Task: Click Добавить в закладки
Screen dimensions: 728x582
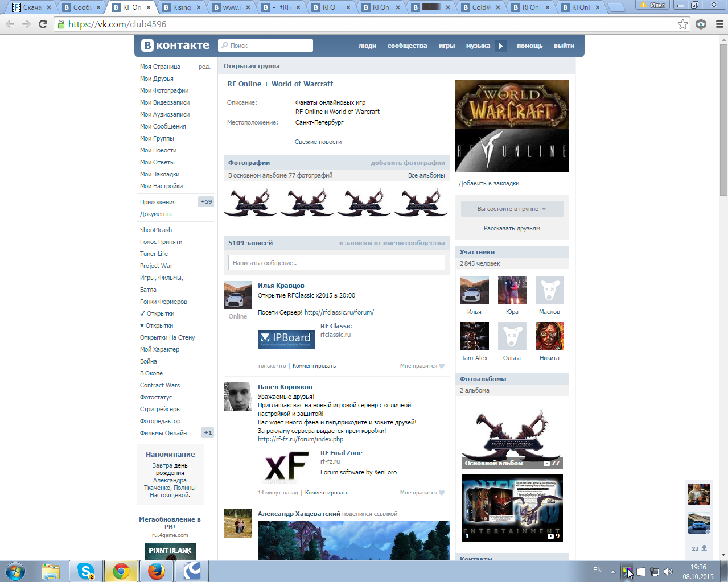Action: pyautogui.click(x=489, y=183)
